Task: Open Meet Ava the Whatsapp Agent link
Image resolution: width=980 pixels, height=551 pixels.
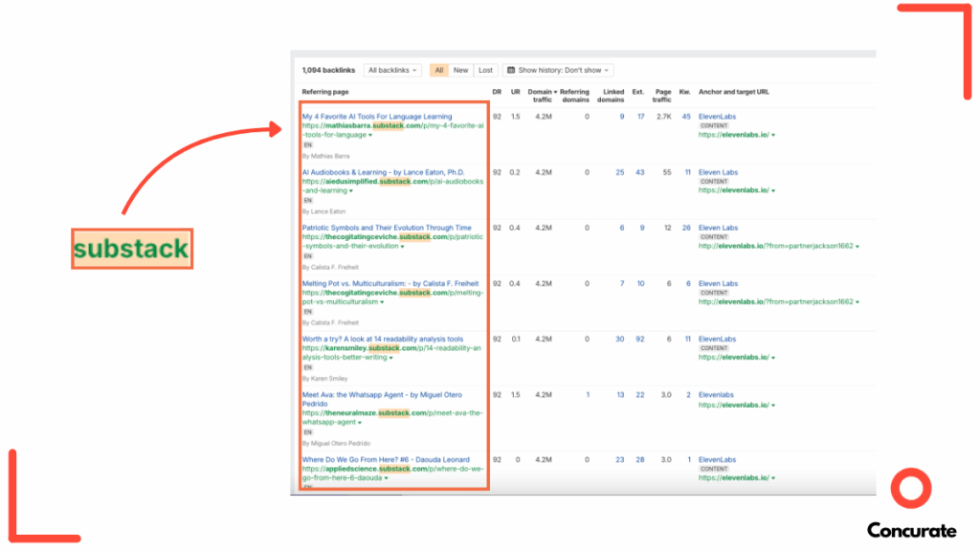Action: tap(382, 399)
